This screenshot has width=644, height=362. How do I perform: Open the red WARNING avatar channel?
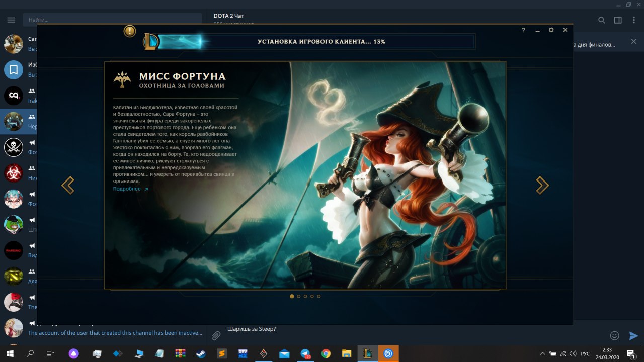pyautogui.click(x=14, y=250)
